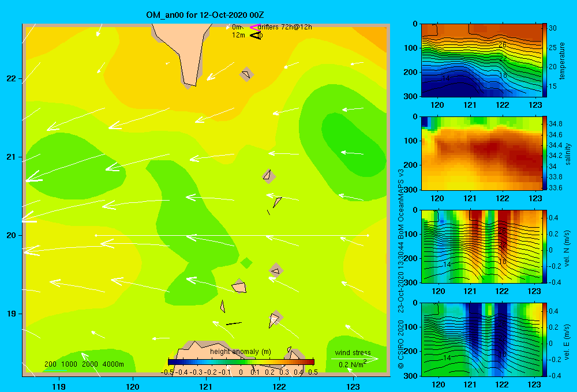
Task: Click the '34.8' salinity color bar tick
Action: [x=555, y=123]
